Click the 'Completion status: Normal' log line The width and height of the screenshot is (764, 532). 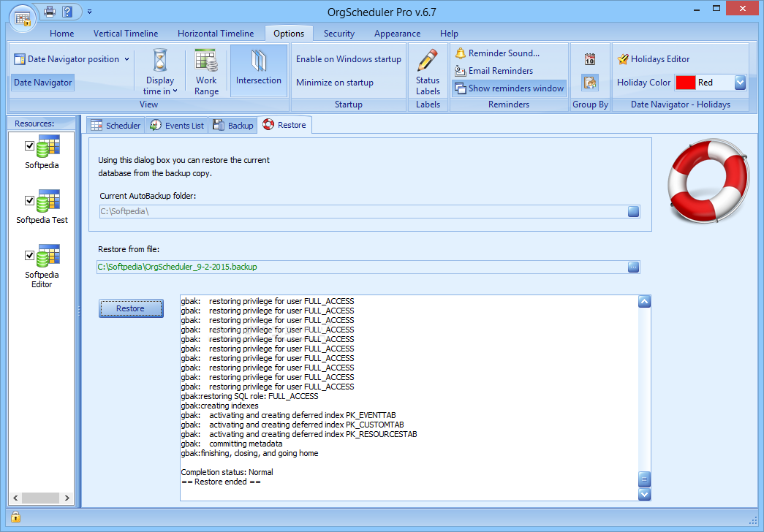click(x=227, y=472)
